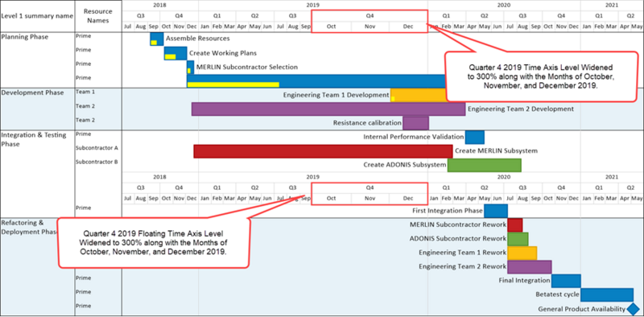Click the 'Engineering Team 1 Rework' label
The image size is (644, 317).
462,253
